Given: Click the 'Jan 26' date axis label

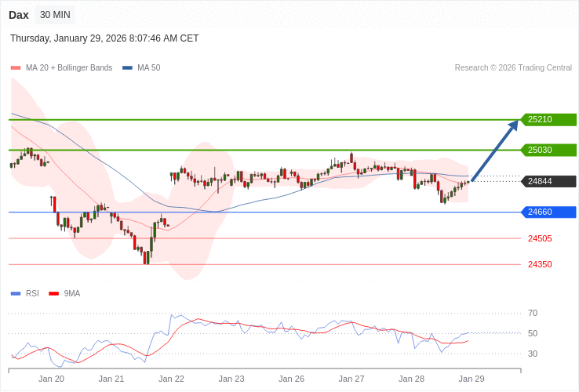Looking at the screenshot, I should 291,379.
